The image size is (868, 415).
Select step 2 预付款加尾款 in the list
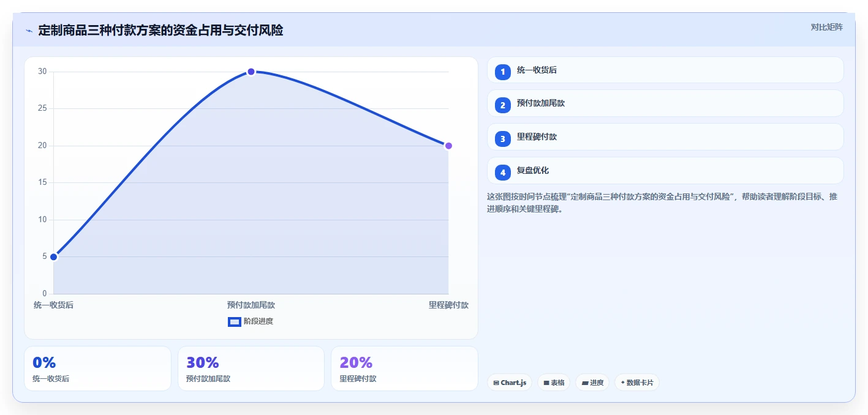(x=665, y=103)
